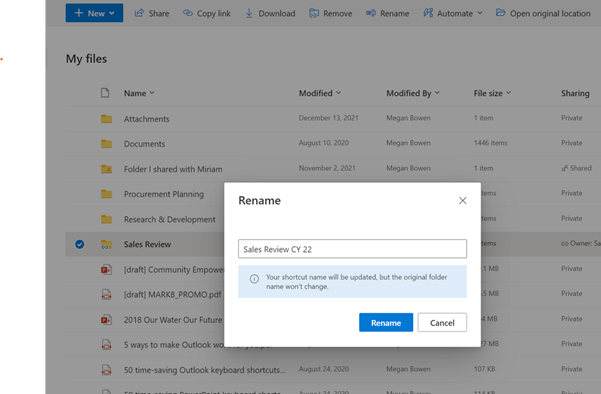Click PowerPoint icon for 2018 Our Water Our Future

click(x=107, y=320)
